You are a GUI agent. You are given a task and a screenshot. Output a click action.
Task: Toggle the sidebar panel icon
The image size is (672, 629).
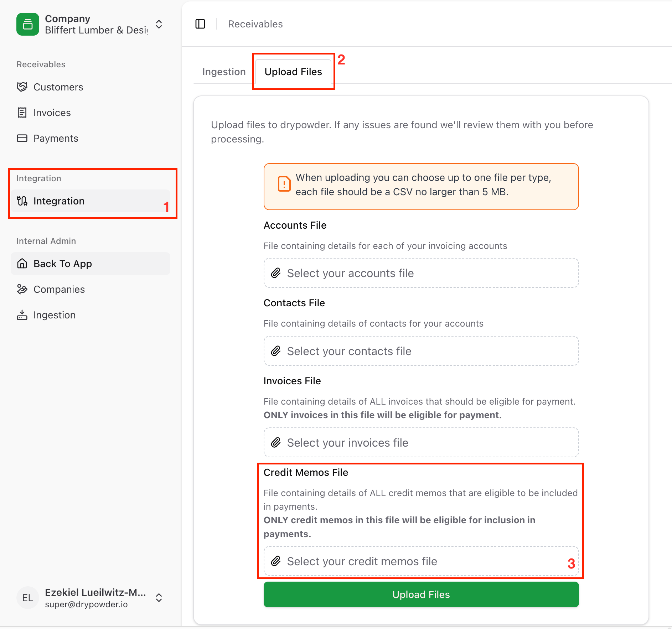click(x=200, y=24)
